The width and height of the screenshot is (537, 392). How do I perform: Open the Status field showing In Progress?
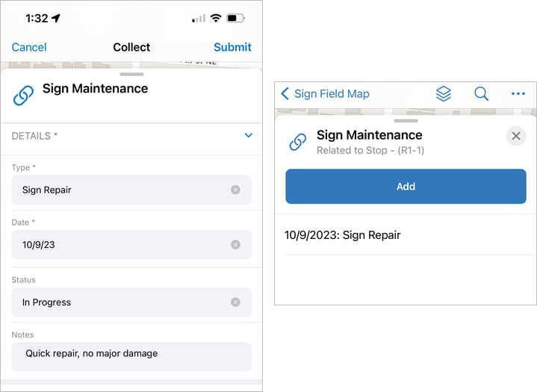click(119, 302)
